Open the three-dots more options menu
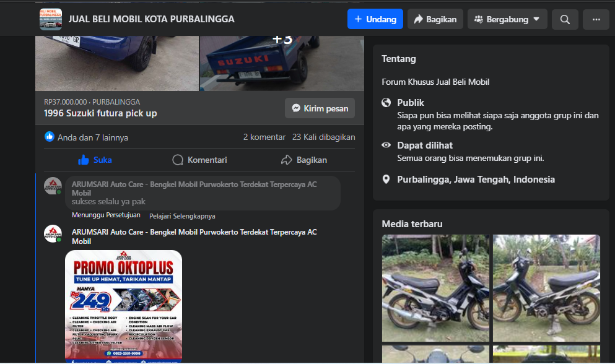The height and width of the screenshot is (364, 615). pyautogui.click(x=596, y=19)
